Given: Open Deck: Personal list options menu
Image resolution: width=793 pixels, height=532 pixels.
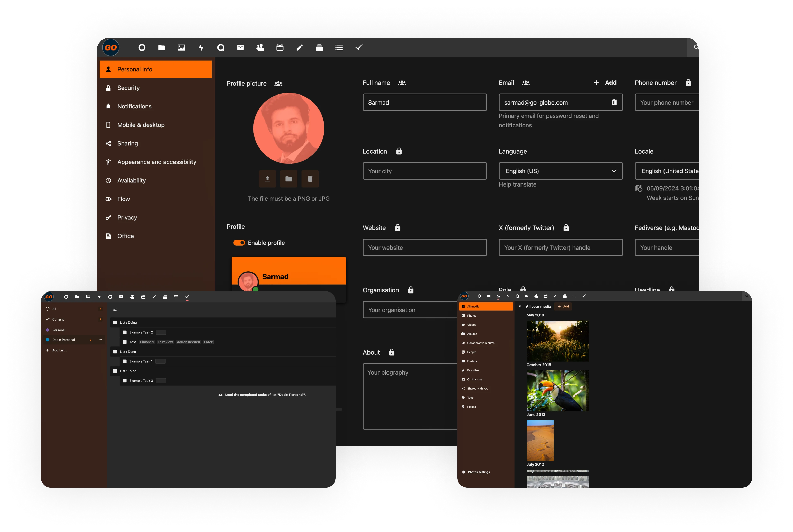Looking at the screenshot, I should click(x=100, y=340).
